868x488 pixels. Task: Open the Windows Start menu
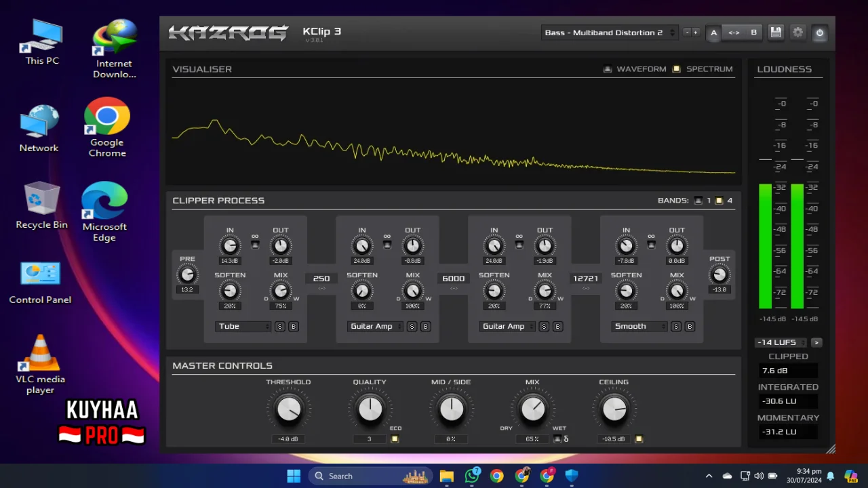294,476
